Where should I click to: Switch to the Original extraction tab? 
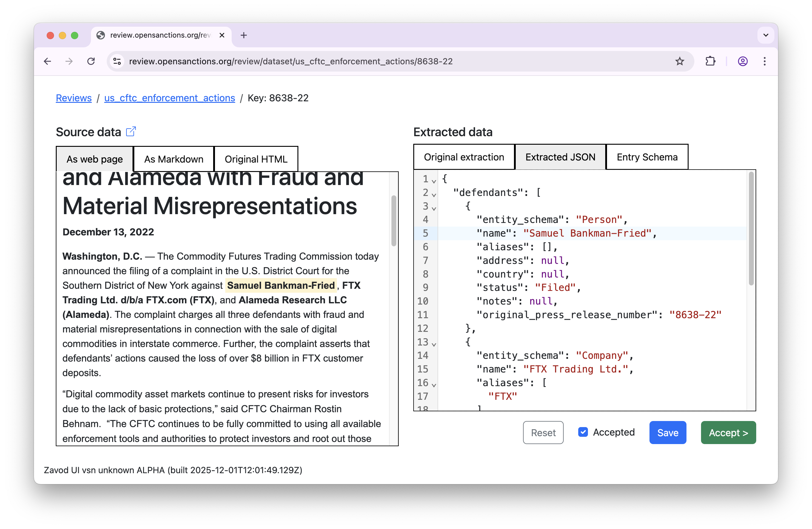[x=464, y=157]
